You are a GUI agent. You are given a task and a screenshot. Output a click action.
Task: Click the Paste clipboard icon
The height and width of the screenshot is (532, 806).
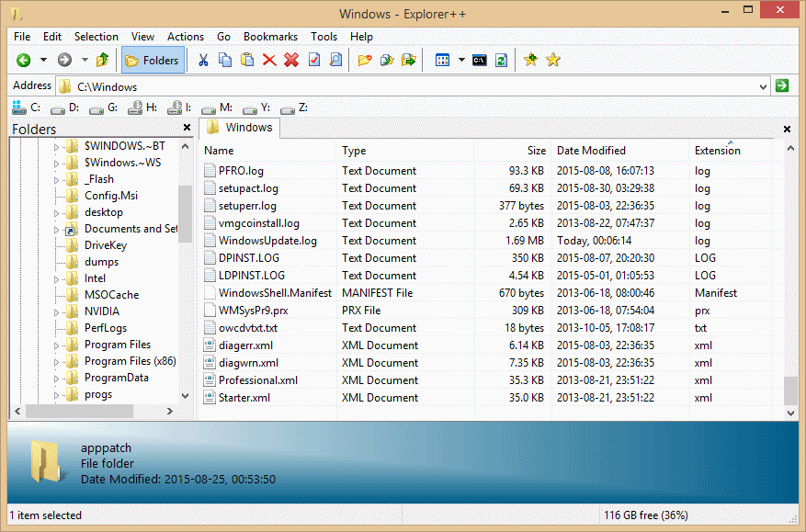247,61
